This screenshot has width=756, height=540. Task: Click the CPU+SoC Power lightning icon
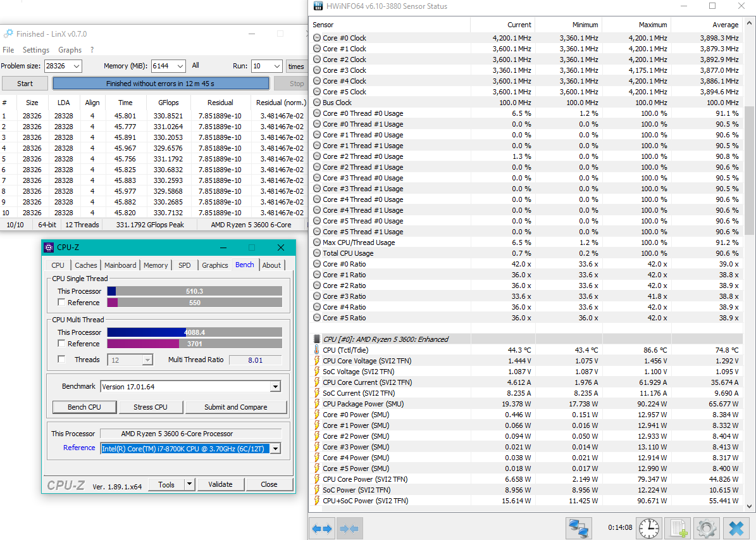point(317,501)
